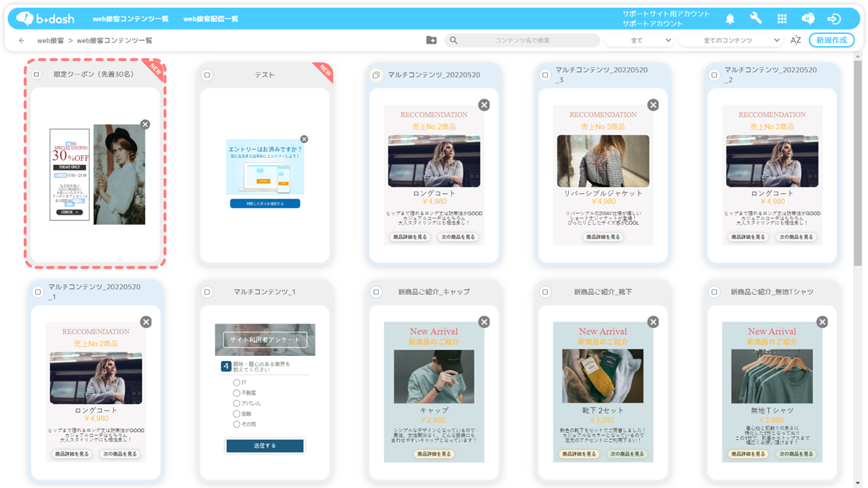This screenshot has height=488, width=868.
Task: Close the マルチコンテンツ_20220520_3 preview popup
Action: (x=653, y=105)
